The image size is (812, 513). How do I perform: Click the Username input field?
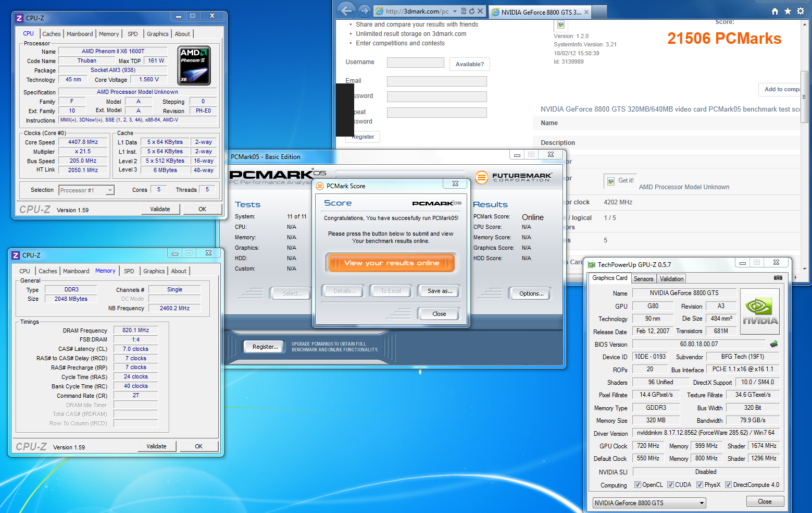(416, 63)
